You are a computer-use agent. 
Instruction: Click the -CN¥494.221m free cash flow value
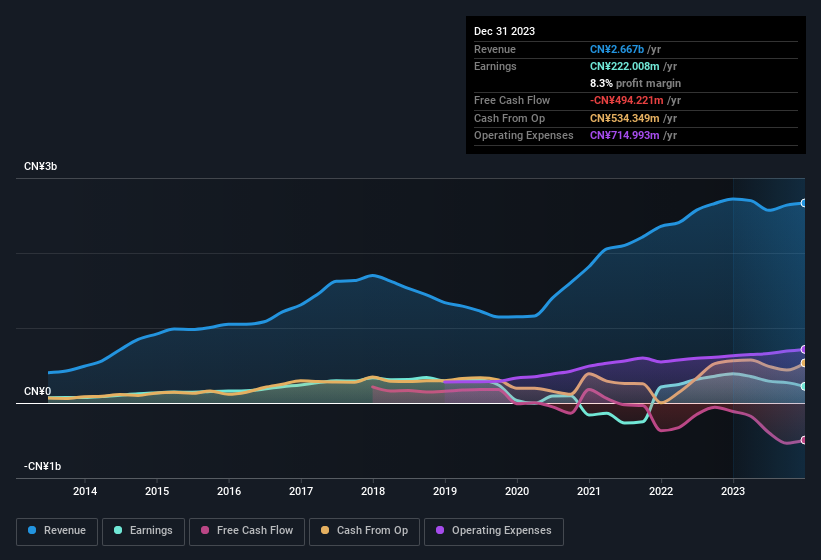[627, 100]
